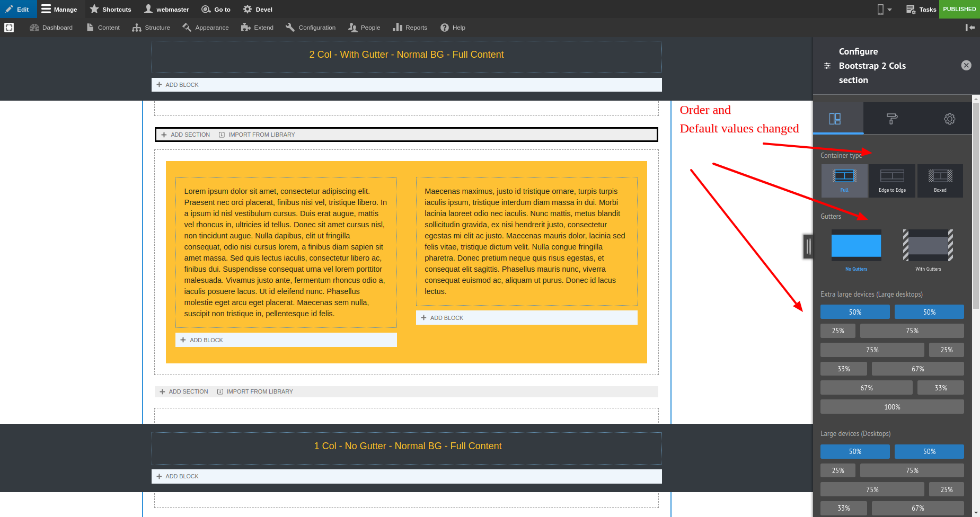This screenshot has height=517, width=980.
Task: Select Edge to Edge container type
Action: [891, 180]
